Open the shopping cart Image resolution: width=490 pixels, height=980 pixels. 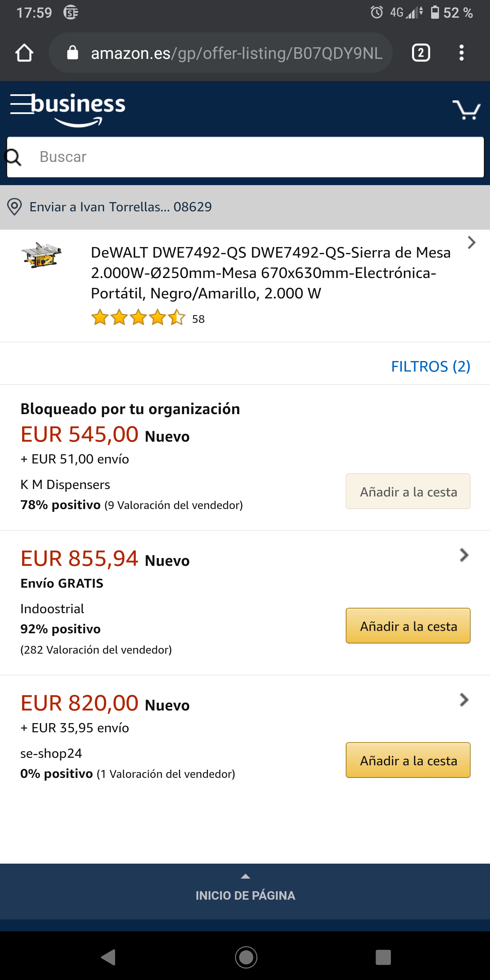(x=467, y=110)
